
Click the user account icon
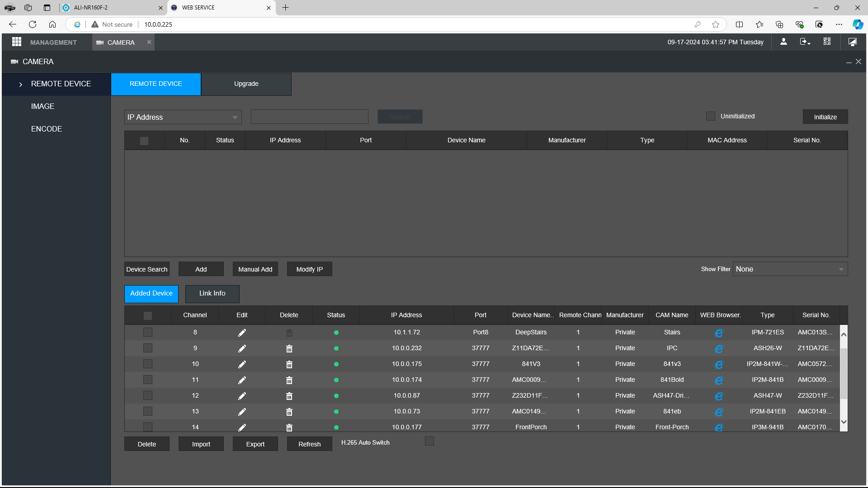click(x=783, y=42)
